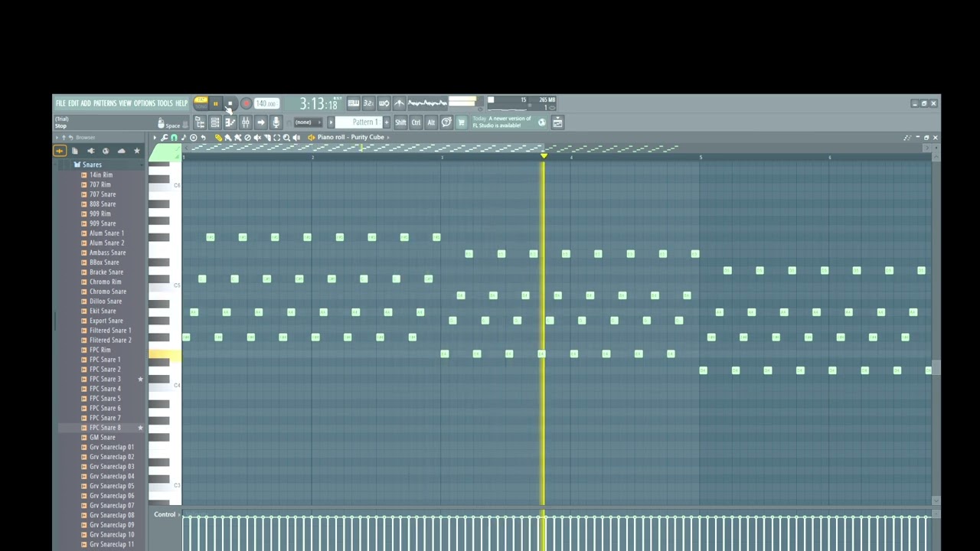Screen dimensions: 980x551
Task: Toggle typing keyboard to piano icon
Action: (353, 103)
